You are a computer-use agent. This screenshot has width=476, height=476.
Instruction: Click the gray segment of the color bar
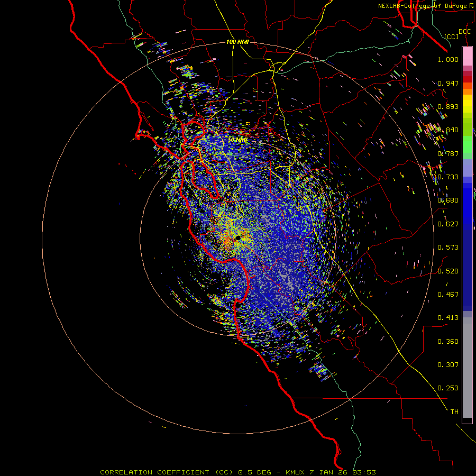pos(467,368)
